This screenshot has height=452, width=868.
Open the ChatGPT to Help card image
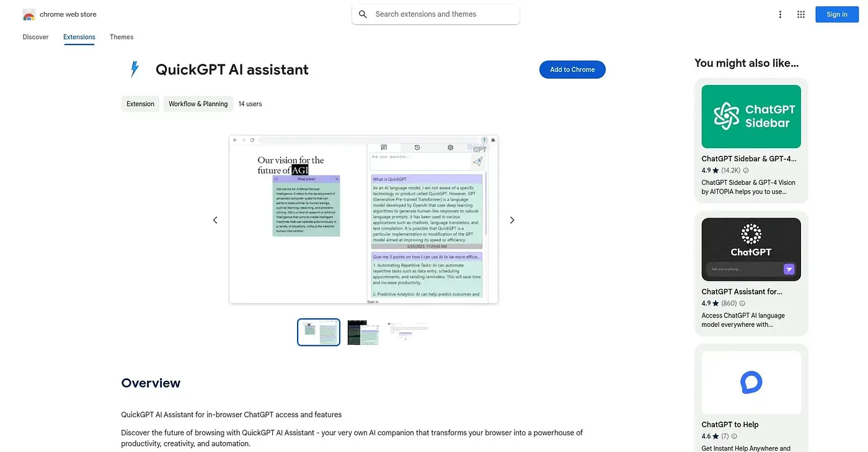click(751, 383)
